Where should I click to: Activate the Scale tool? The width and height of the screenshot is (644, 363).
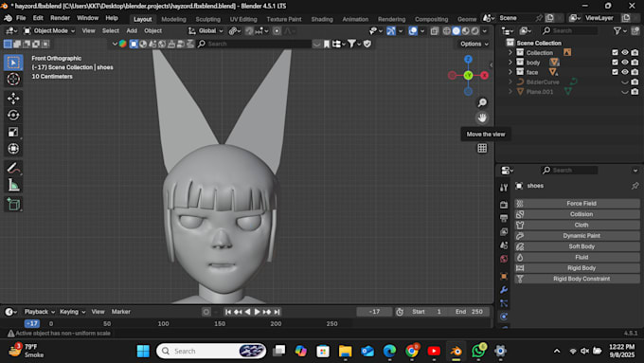pyautogui.click(x=13, y=132)
